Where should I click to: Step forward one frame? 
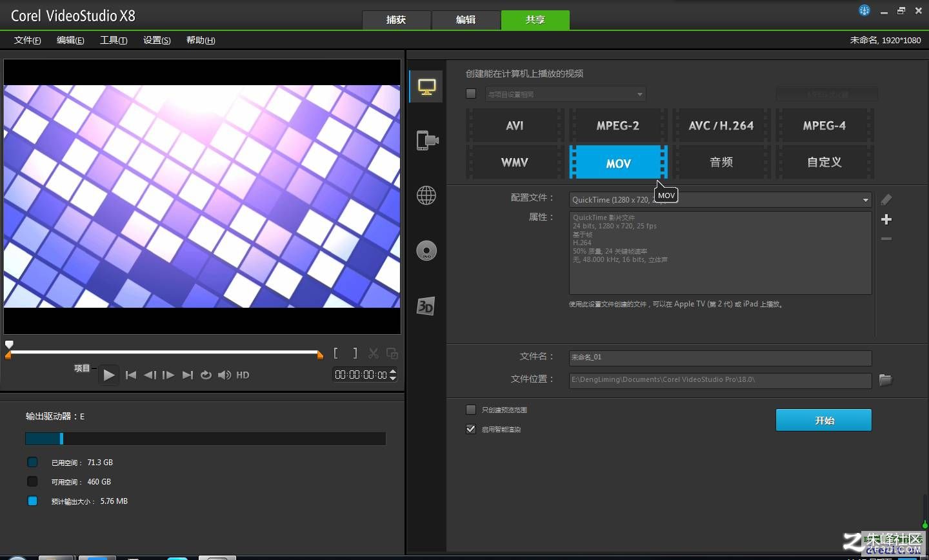coord(168,375)
